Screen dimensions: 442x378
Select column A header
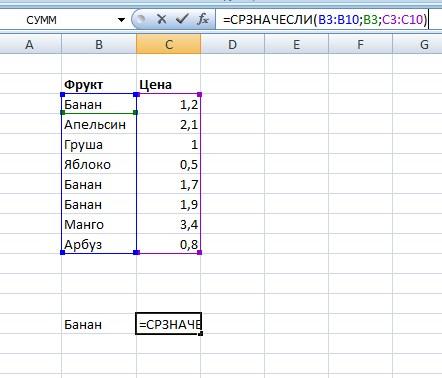coord(30,44)
